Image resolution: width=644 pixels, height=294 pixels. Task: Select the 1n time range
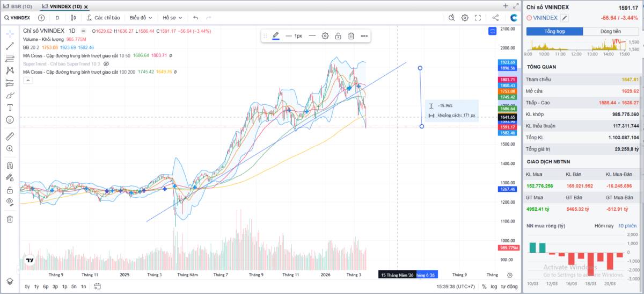point(83,286)
